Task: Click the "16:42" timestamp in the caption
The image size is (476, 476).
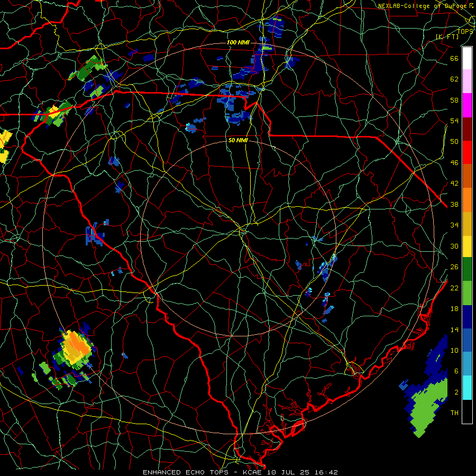Action: click(x=326, y=472)
